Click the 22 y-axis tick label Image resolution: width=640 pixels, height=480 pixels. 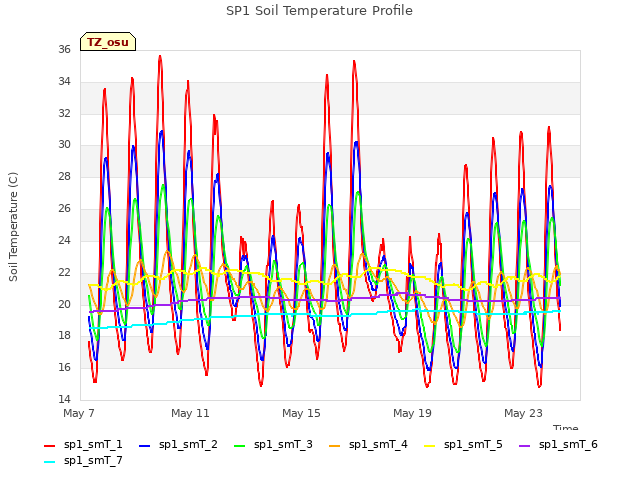64,272
